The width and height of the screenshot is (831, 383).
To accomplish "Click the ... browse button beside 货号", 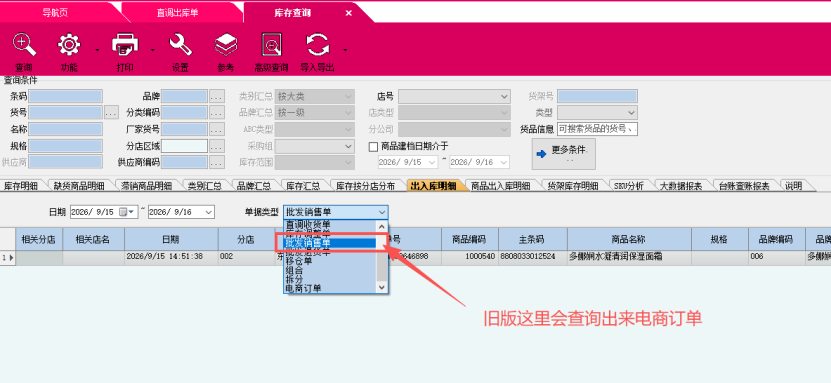I will (111, 112).
